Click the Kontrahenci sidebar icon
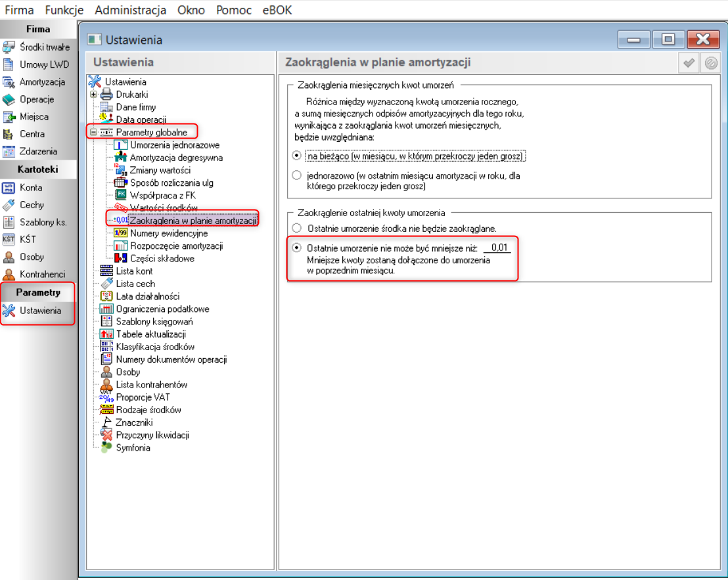Viewport: 728px width, 580px height. coord(9,274)
